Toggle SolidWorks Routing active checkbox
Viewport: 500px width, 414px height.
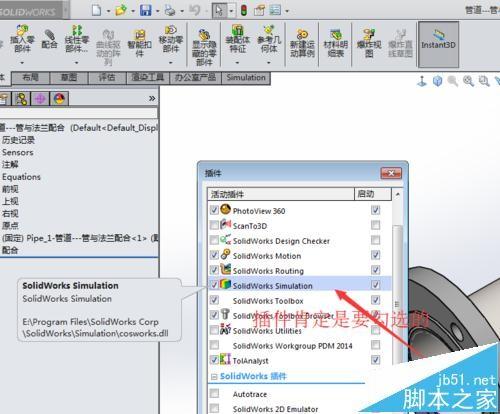(x=214, y=270)
